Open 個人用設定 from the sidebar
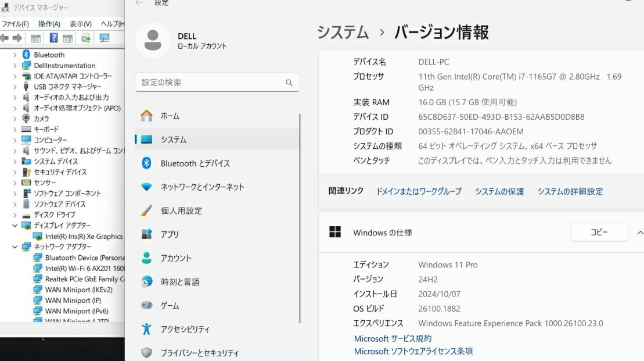This screenshot has width=644, height=361. 181,211
